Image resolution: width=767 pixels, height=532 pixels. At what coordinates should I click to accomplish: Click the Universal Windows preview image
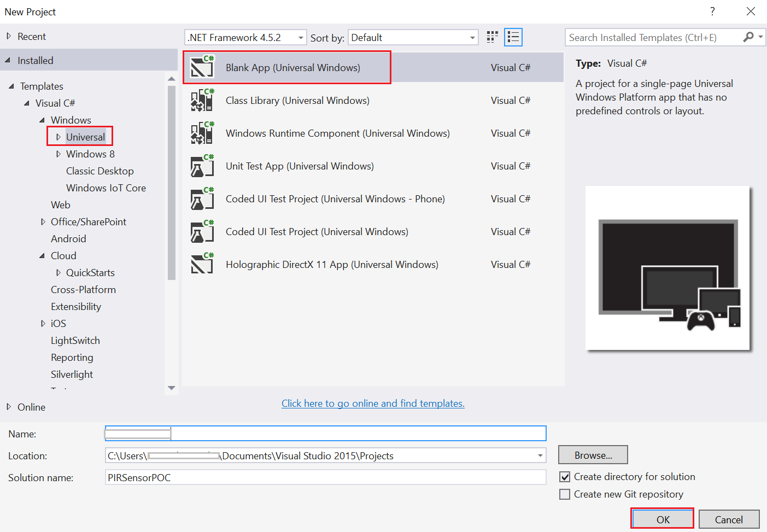[x=667, y=268]
